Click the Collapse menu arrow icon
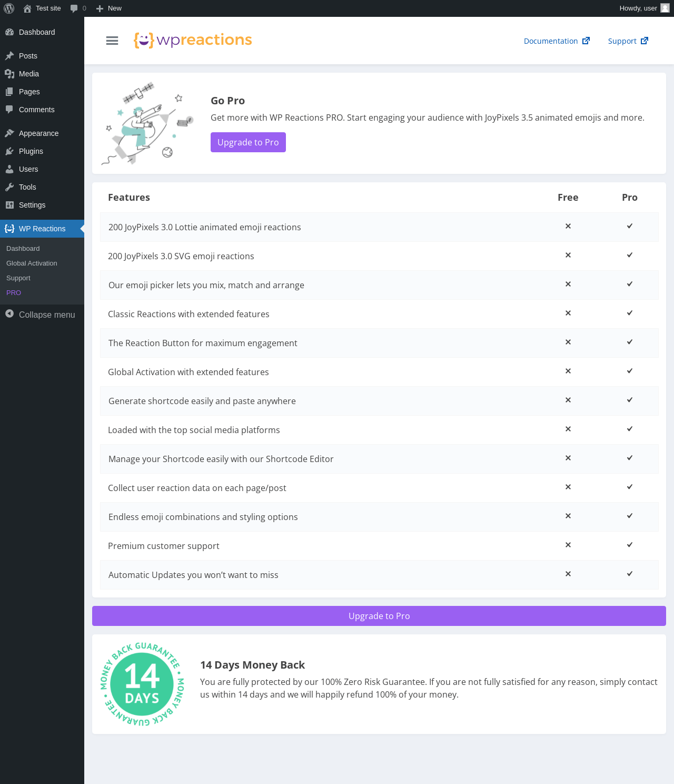Viewport: 674px width, 784px height. (x=9, y=313)
